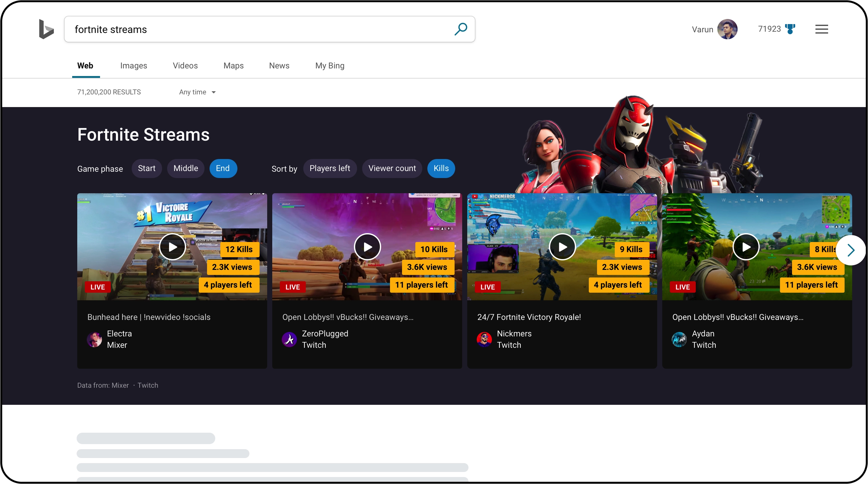Click the Bing logo
The height and width of the screenshot is (484, 868).
(x=46, y=29)
